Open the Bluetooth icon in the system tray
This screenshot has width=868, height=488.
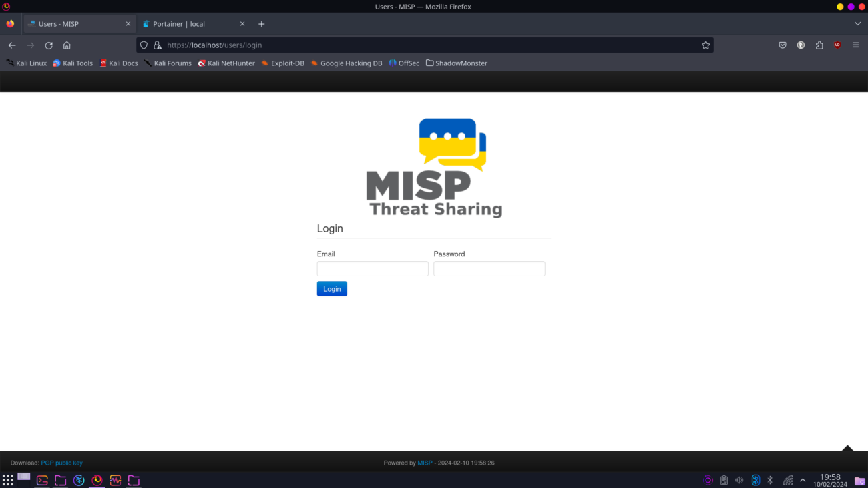click(755, 479)
